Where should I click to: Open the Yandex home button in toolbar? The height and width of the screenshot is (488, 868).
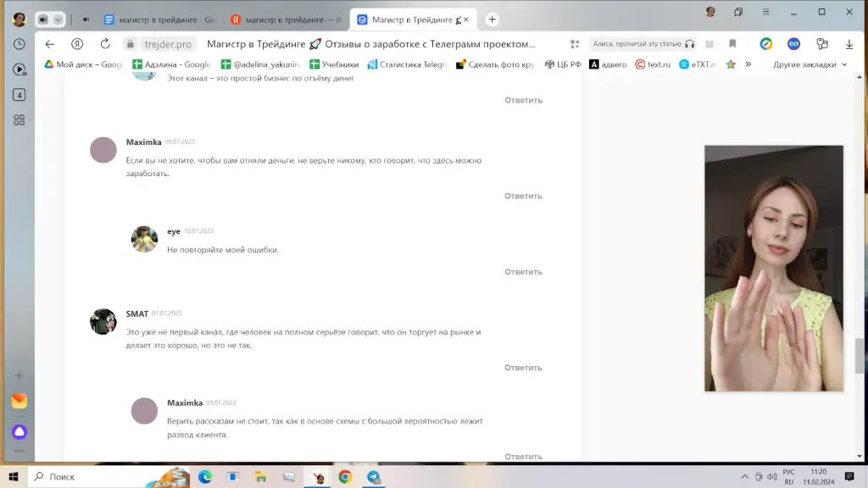pyautogui.click(x=77, y=44)
